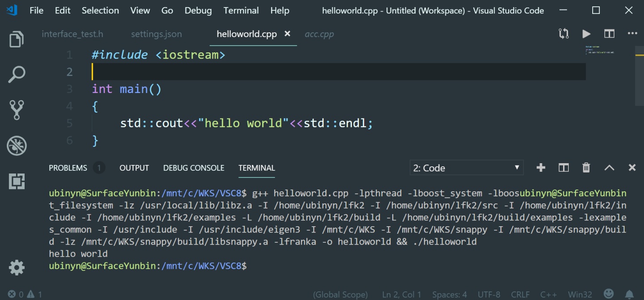Click the VS Code logo icon

tap(12, 10)
